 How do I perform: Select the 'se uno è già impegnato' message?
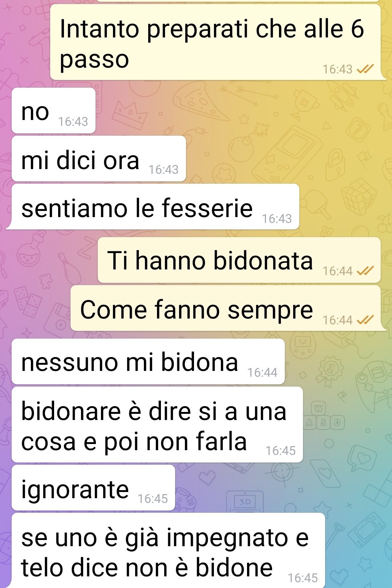pos(168,551)
